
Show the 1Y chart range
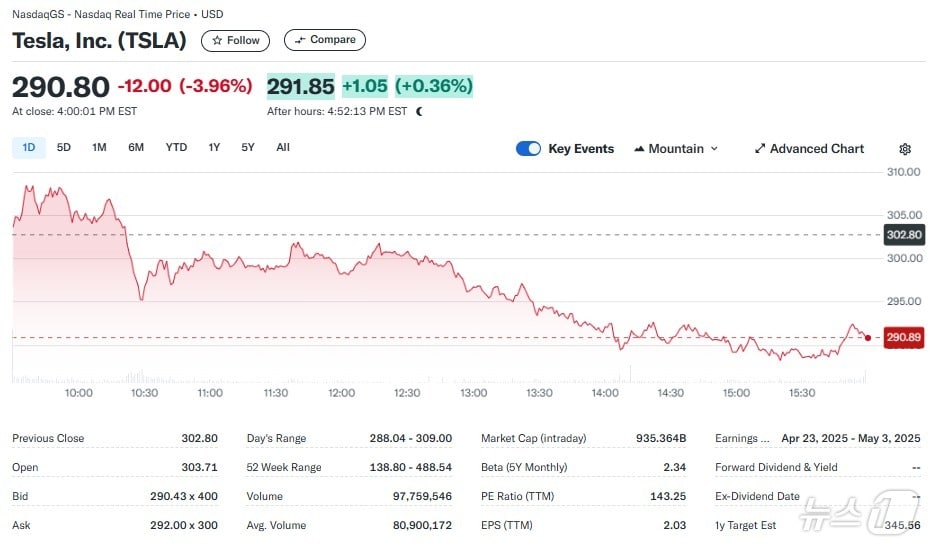214,147
